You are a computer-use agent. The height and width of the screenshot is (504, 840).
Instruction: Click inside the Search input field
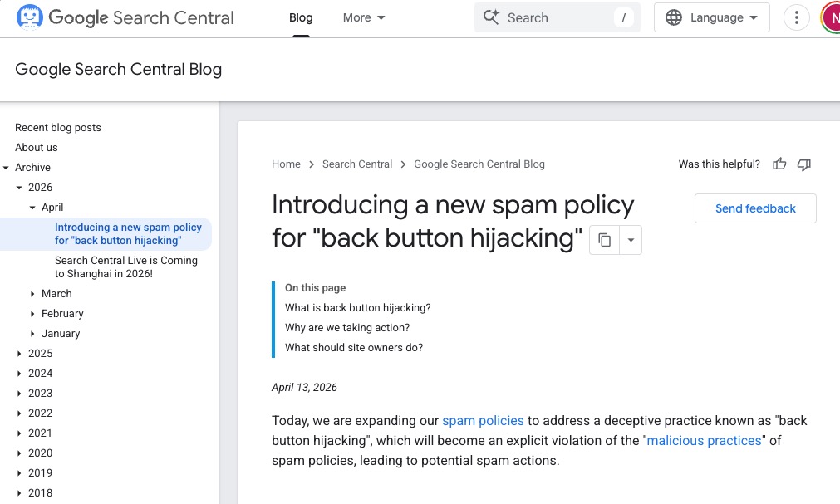548,17
